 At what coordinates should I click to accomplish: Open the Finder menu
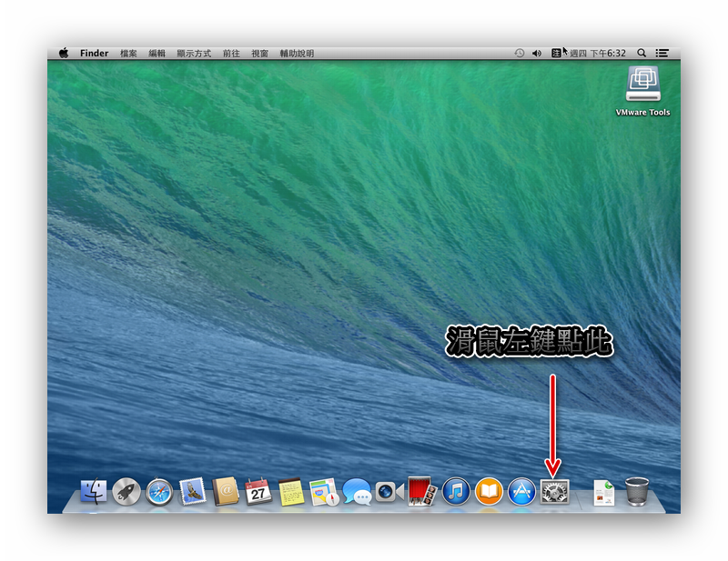pos(95,53)
